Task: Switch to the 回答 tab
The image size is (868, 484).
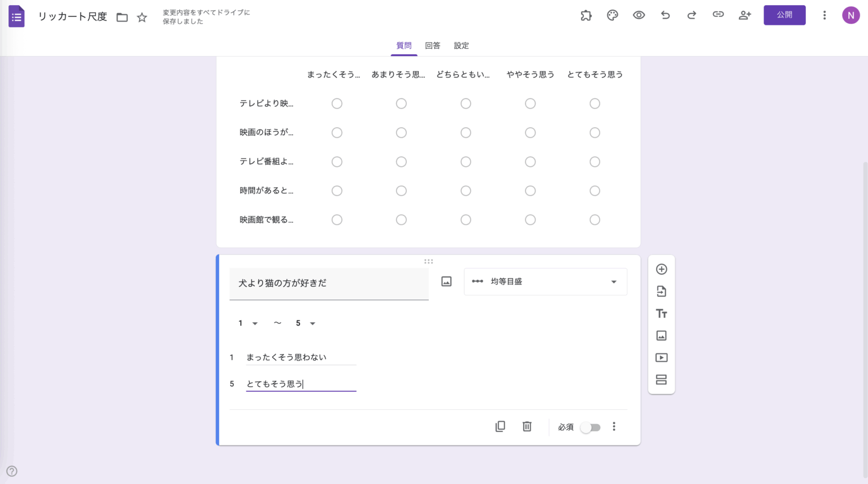Action: (x=432, y=46)
